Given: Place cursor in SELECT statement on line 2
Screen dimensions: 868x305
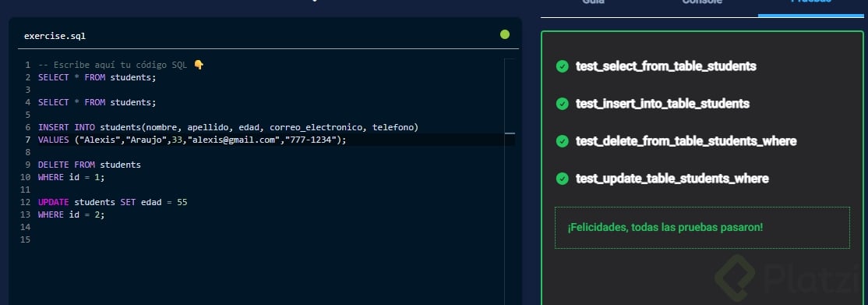Looking at the screenshot, I should coord(97,78).
